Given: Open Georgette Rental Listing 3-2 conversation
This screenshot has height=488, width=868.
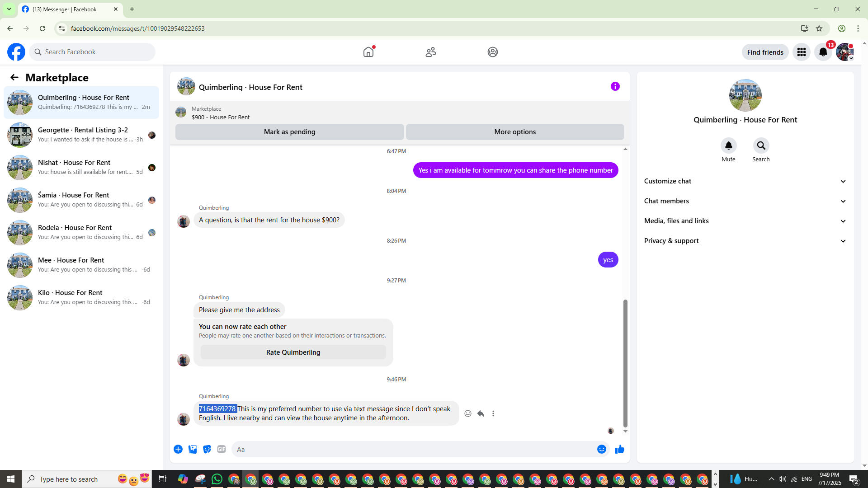Looking at the screenshot, I should click(x=81, y=135).
